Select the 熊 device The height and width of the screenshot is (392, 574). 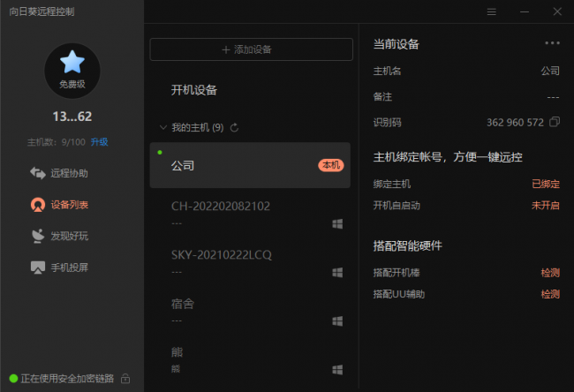pos(250,361)
